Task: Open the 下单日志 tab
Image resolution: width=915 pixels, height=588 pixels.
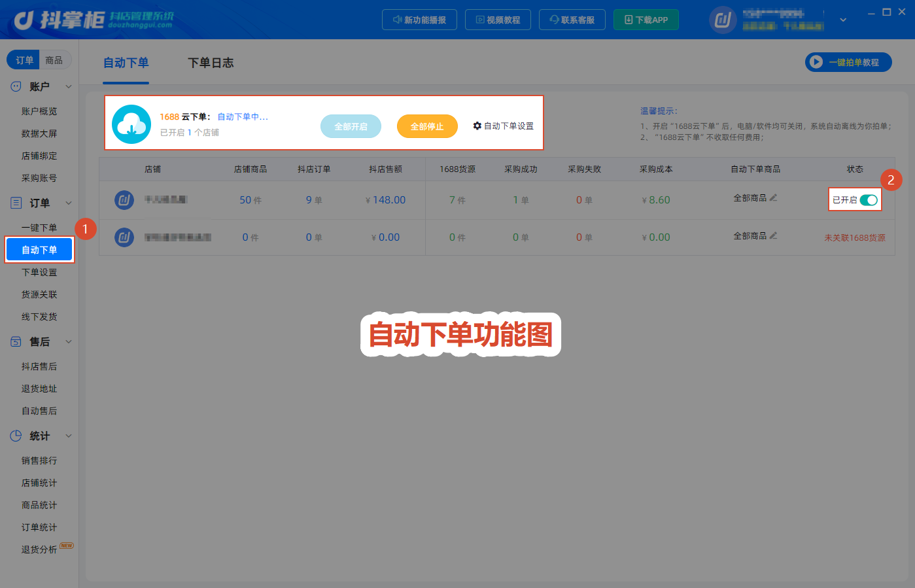Action: (211, 63)
